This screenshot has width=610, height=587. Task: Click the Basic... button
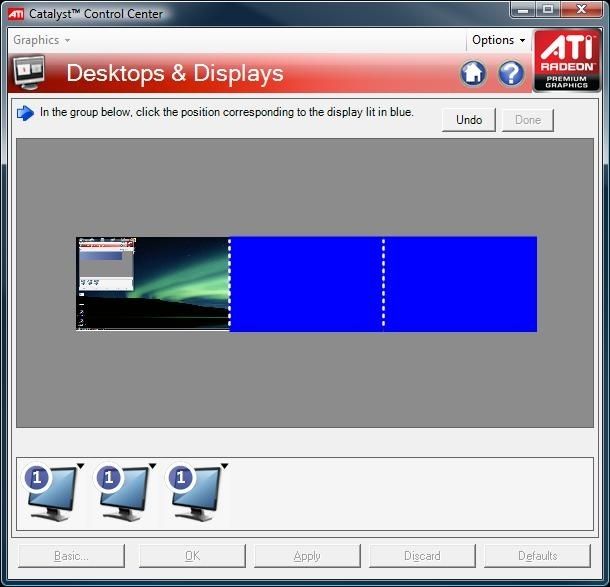tap(71, 555)
